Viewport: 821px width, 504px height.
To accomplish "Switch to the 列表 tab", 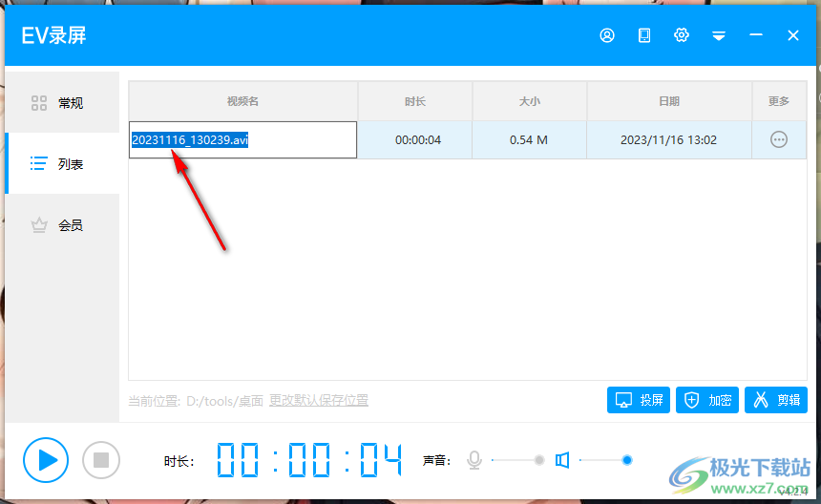I will tap(62, 164).
